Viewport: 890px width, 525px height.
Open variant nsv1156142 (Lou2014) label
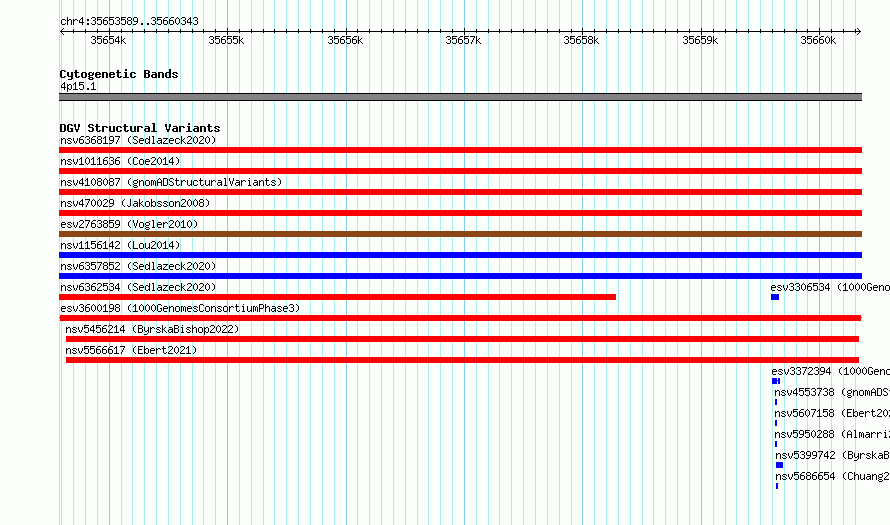[120, 245]
